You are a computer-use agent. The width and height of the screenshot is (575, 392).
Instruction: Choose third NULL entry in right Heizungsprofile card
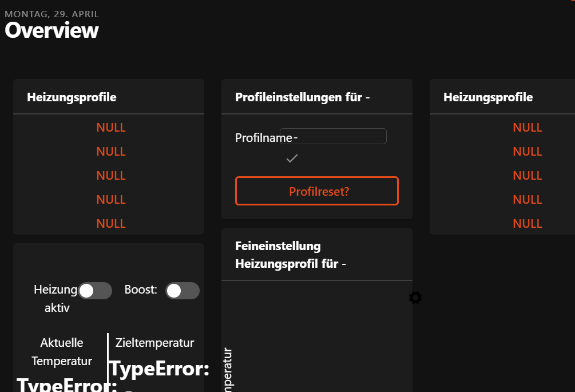(527, 176)
